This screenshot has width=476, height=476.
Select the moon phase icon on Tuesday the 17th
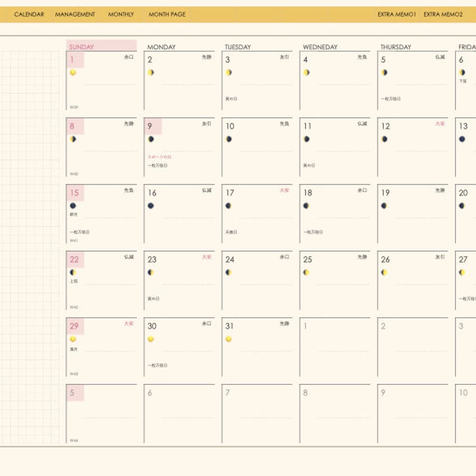(229, 205)
